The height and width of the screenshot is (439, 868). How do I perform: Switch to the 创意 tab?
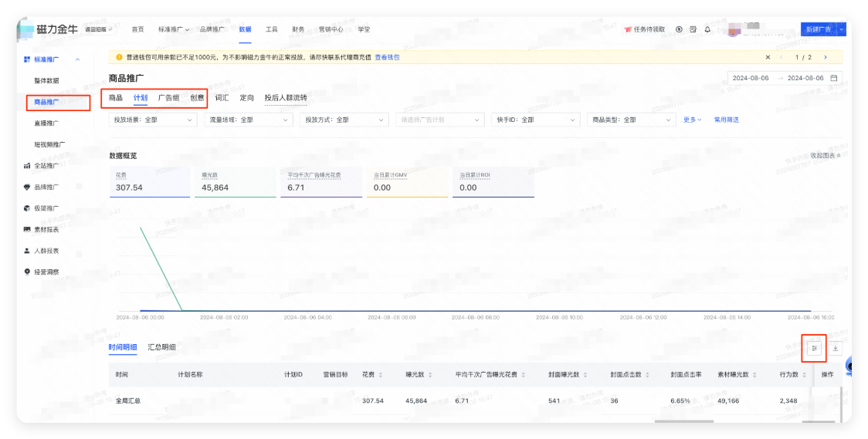(197, 98)
